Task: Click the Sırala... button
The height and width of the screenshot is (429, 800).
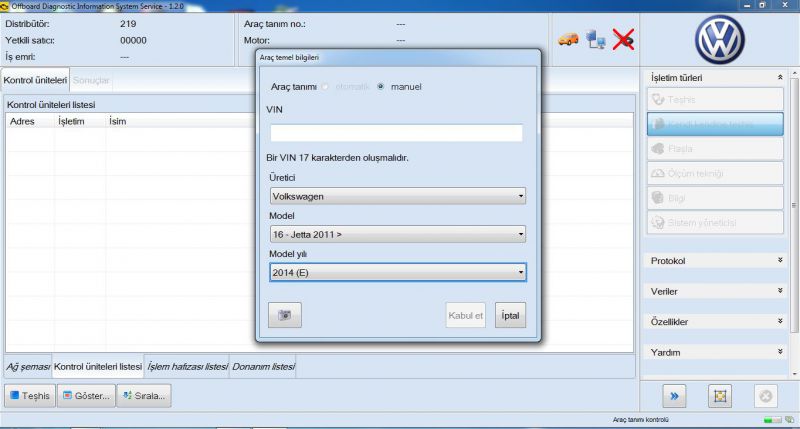Action: (144, 396)
